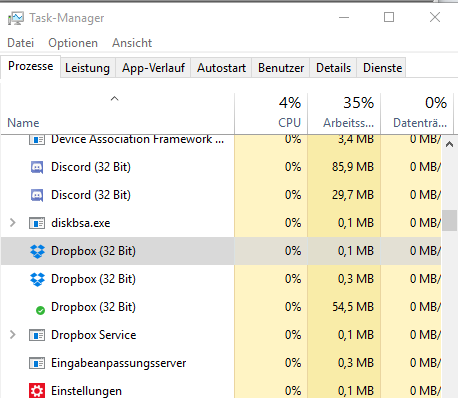The width and height of the screenshot is (458, 398).
Task: Click the red Einstellungen gear icon
Action: 37,391
